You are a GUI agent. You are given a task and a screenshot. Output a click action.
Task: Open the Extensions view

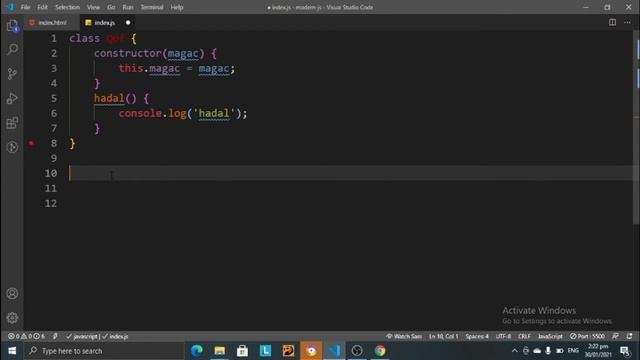click(12, 123)
